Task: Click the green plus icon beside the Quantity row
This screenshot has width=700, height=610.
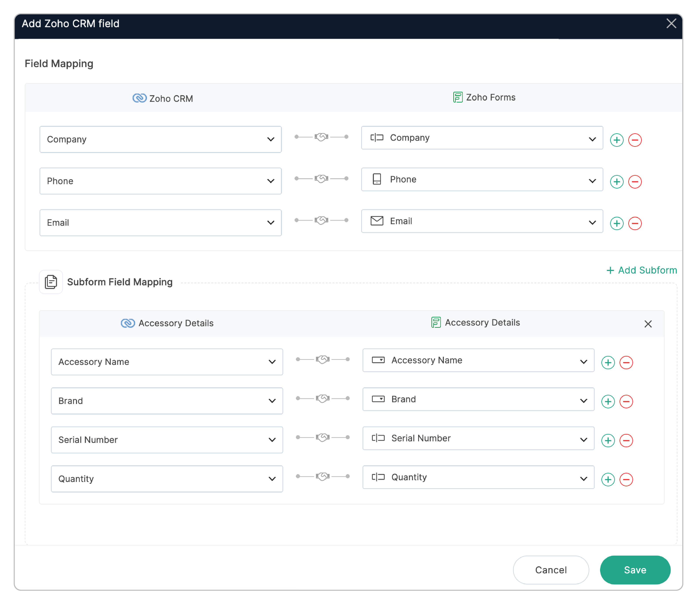Action: (608, 480)
